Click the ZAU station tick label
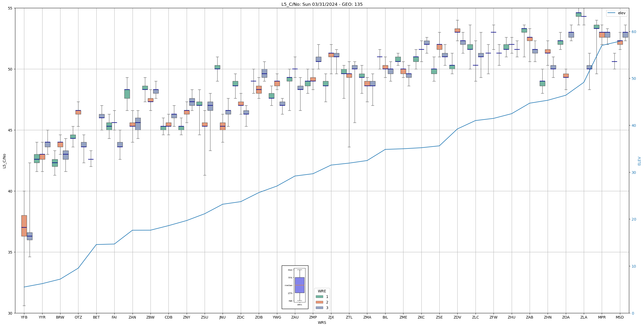This screenshot has width=644, height=327. click(x=295, y=317)
